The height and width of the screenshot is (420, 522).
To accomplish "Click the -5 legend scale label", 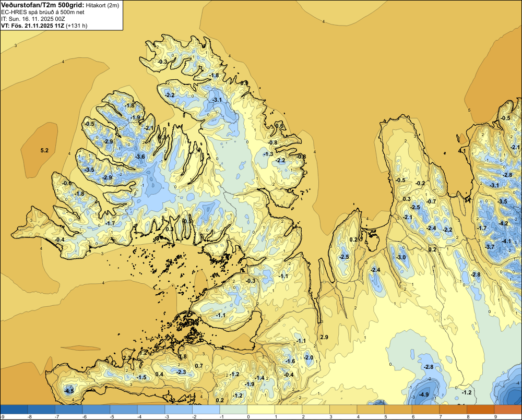I will tap(112, 417).
